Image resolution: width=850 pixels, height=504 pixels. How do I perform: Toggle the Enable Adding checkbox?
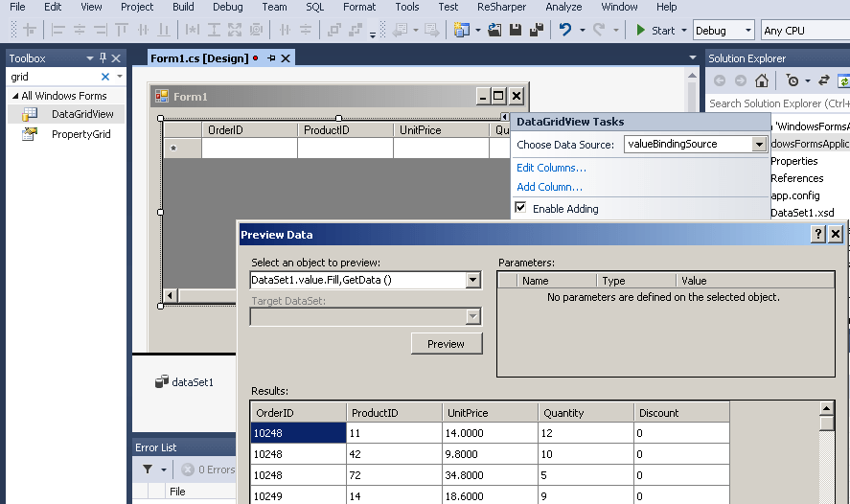(x=520, y=208)
